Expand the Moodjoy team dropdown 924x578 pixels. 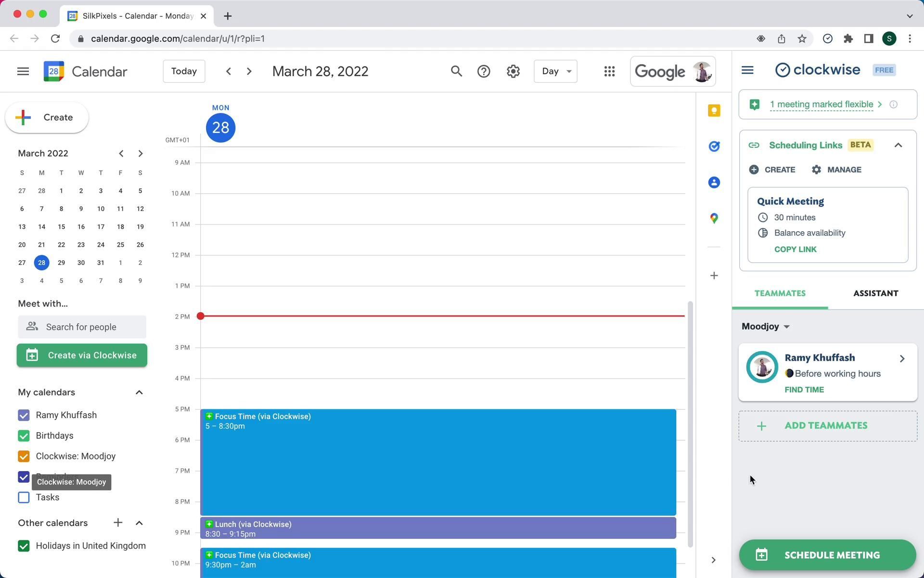(766, 327)
